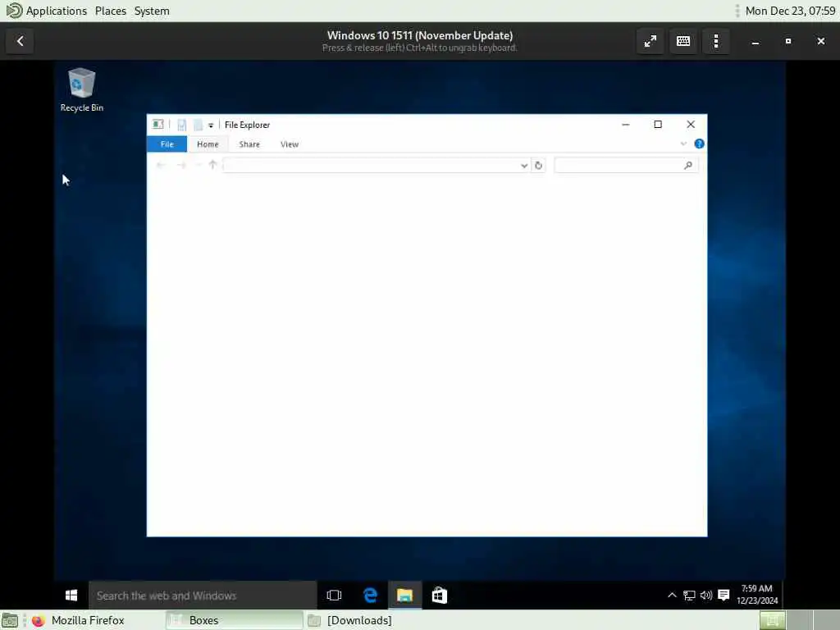Viewport: 840px width, 630px height.
Task: Open the Boxes three-dot actions menu
Action: (715, 41)
